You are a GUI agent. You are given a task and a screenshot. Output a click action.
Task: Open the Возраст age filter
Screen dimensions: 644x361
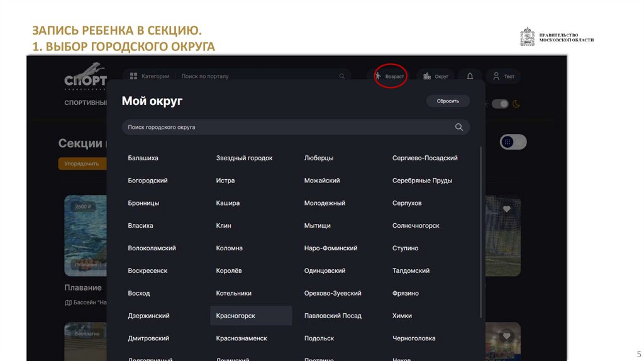click(x=389, y=76)
